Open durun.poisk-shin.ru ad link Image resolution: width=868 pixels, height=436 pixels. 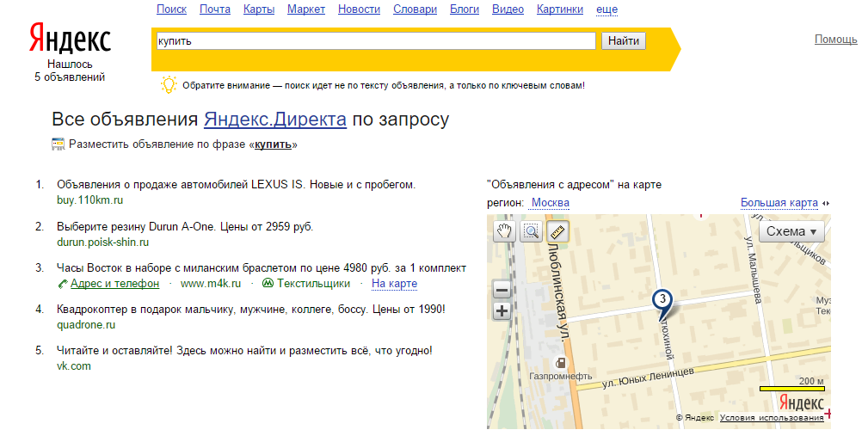click(x=102, y=243)
